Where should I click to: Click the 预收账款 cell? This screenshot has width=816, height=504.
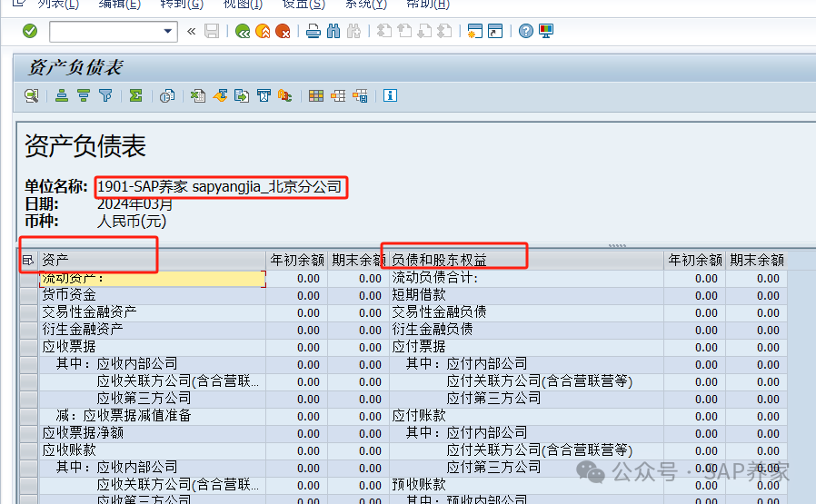pos(527,485)
